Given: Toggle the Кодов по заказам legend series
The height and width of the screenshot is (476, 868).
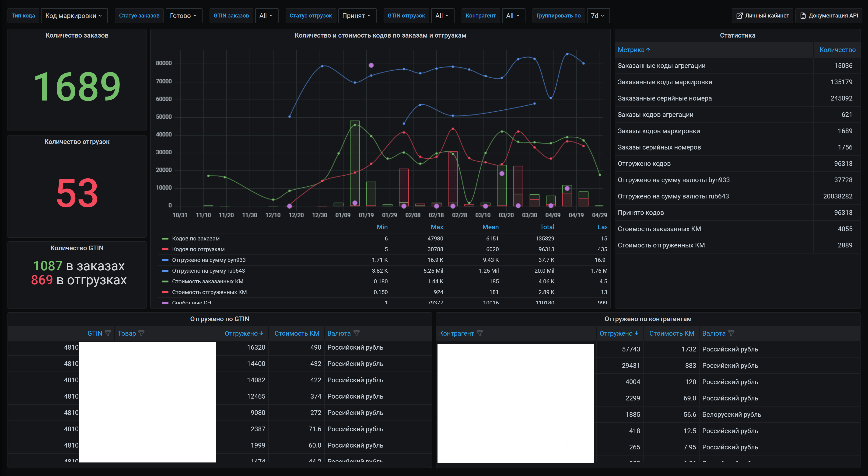Looking at the screenshot, I should point(196,239).
